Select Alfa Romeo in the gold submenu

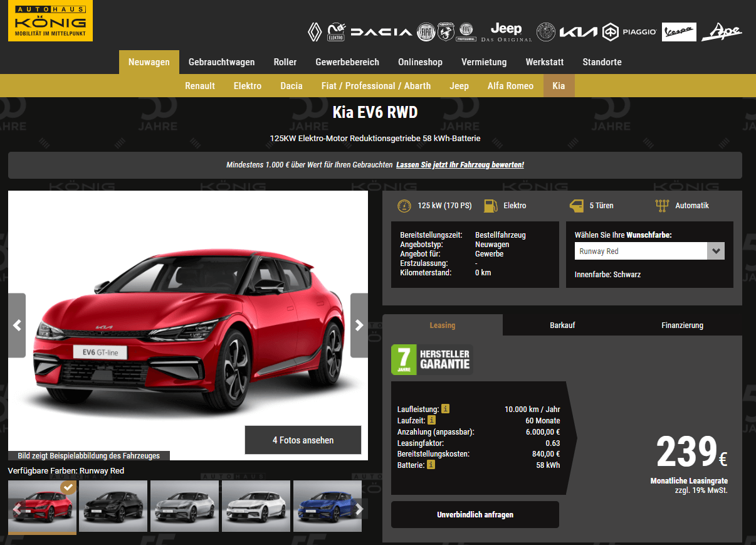(x=511, y=86)
